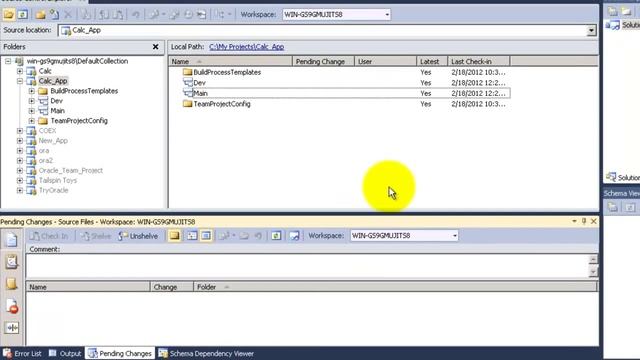Toggle the Folders pane icon in toolbar
Screen dimensions: 640x360
point(9,15)
